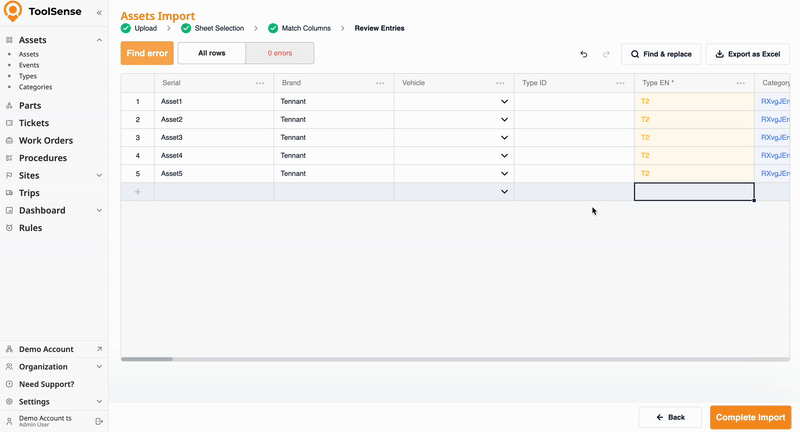
Task: Click Complete Import button
Action: tap(751, 417)
